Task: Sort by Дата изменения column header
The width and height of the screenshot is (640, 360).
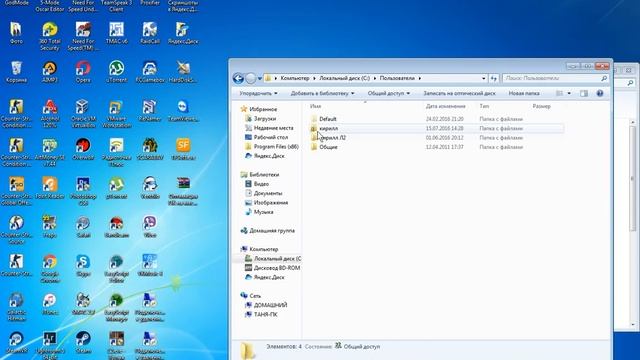Action: (x=445, y=106)
